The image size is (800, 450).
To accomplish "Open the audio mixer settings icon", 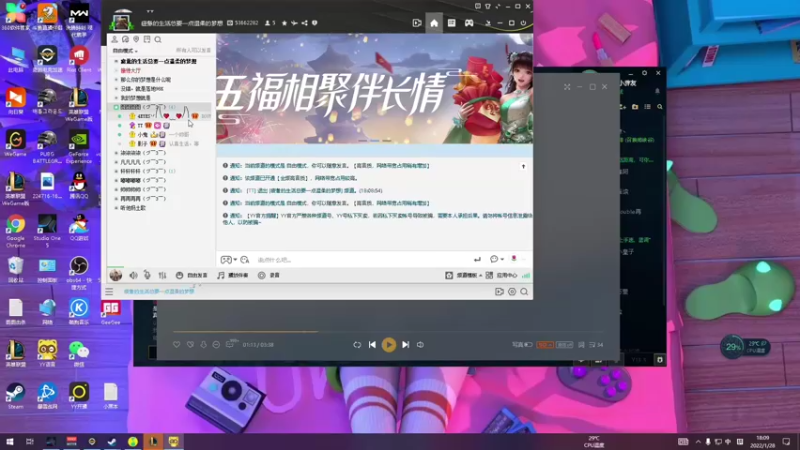I will tap(162, 276).
